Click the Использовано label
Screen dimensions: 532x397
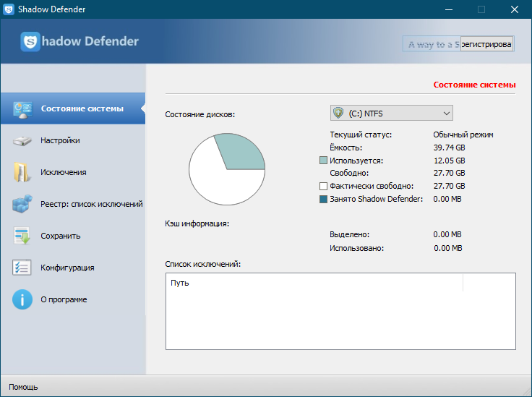click(x=356, y=248)
